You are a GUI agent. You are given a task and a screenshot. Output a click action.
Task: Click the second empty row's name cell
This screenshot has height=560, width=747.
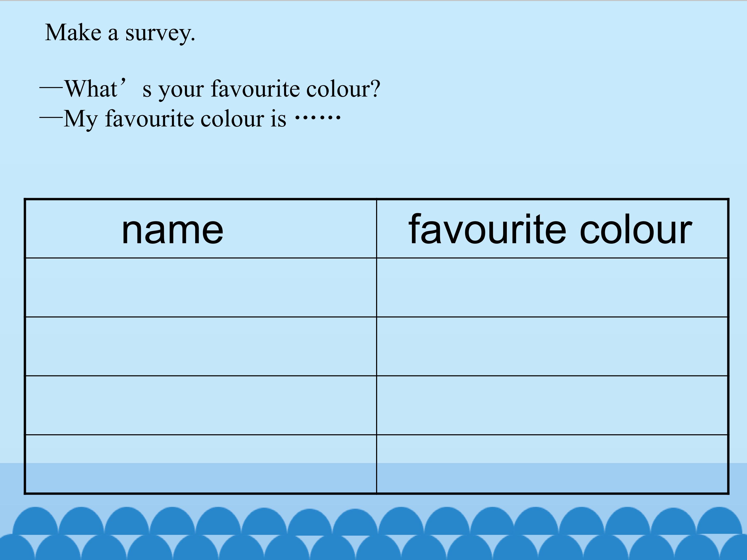point(200,346)
